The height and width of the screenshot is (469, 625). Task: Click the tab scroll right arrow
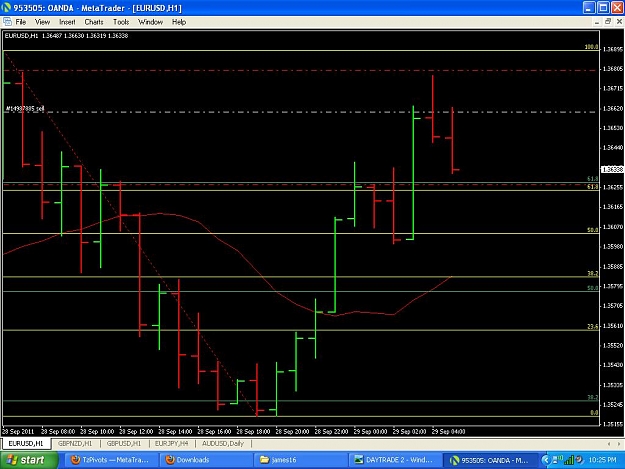[619, 443]
